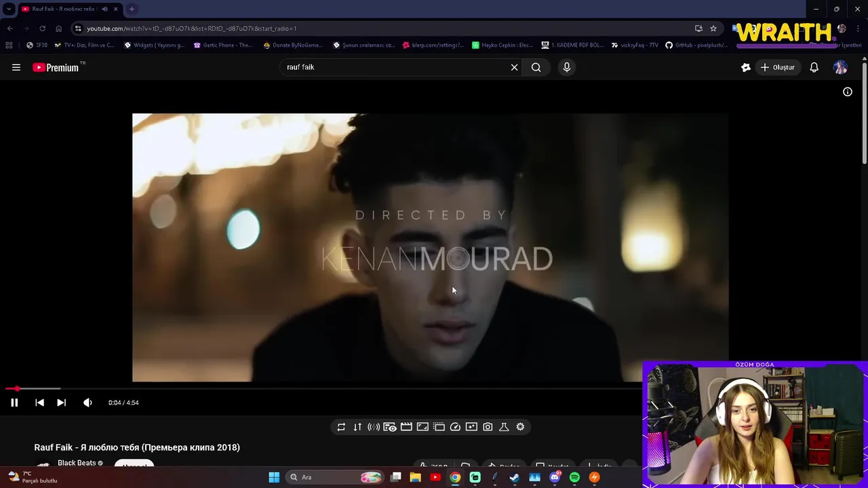Click the enhancer extension icon beside Oluştur
868x488 pixels.
point(746,67)
